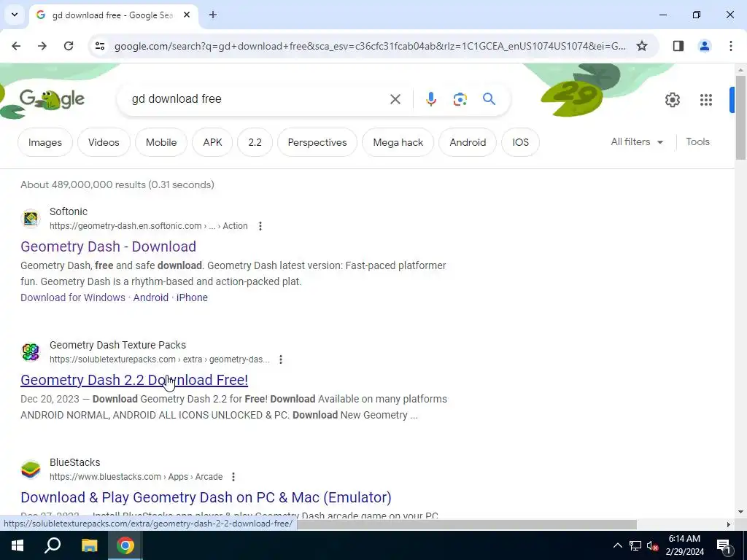Open Geometry Dash - Download link

pos(108,246)
